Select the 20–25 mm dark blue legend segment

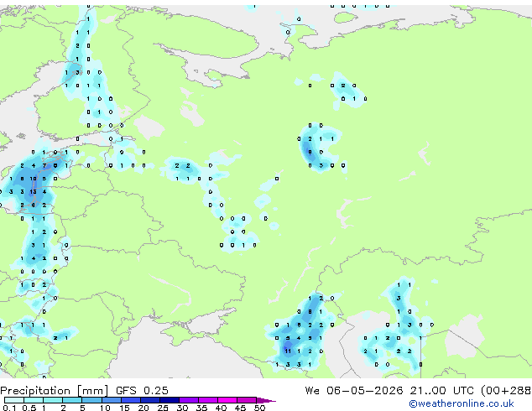point(150,400)
